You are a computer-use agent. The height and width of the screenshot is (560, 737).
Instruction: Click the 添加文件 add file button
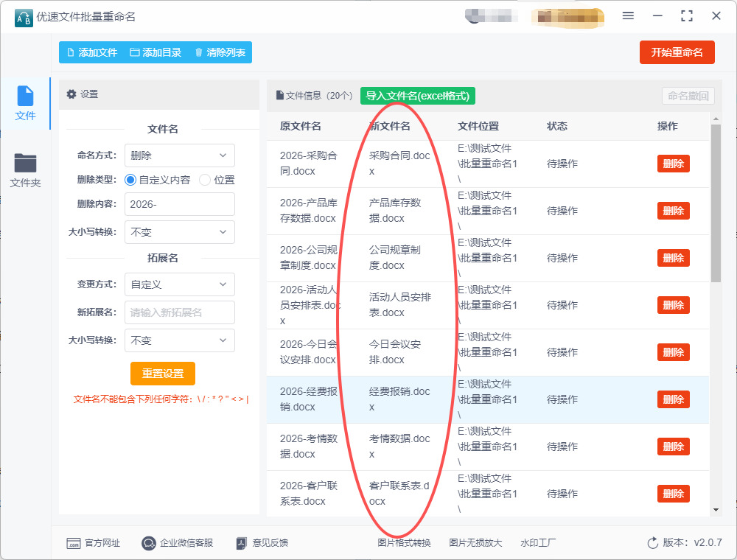pos(92,52)
